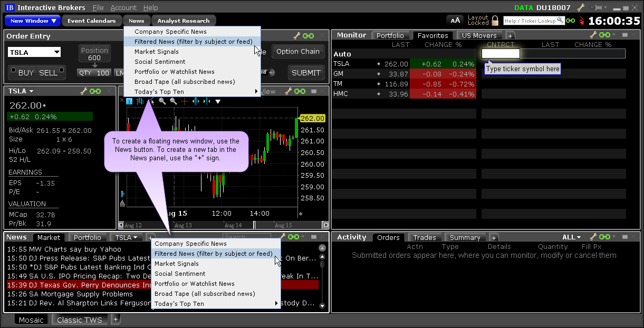Screen dimensions: 644x328
Task: Click the Event Calendars button
Action: click(x=92, y=21)
